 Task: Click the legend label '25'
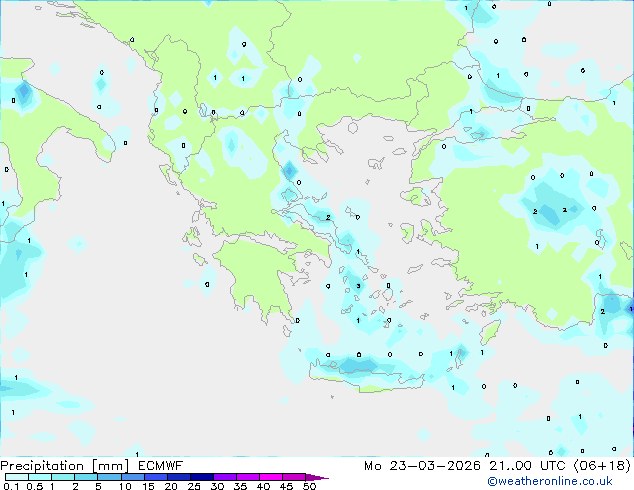coord(194,486)
